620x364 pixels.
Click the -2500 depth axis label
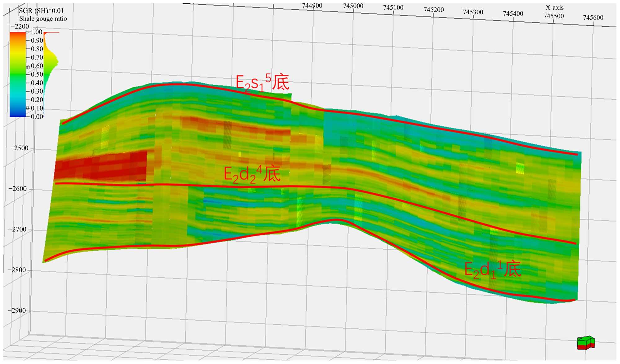click(x=19, y=148)
